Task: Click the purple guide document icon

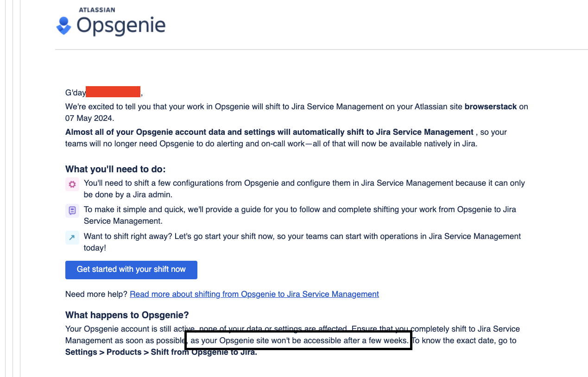Action: [72, 210]
